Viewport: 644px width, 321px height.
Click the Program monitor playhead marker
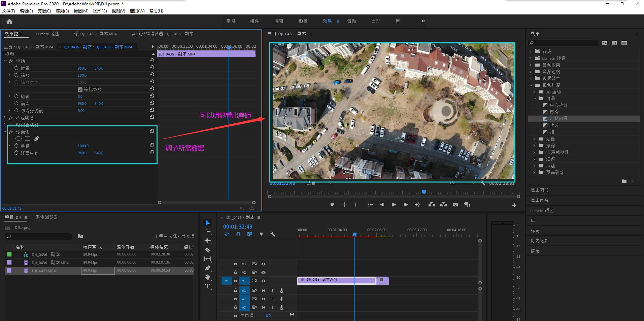424,192
